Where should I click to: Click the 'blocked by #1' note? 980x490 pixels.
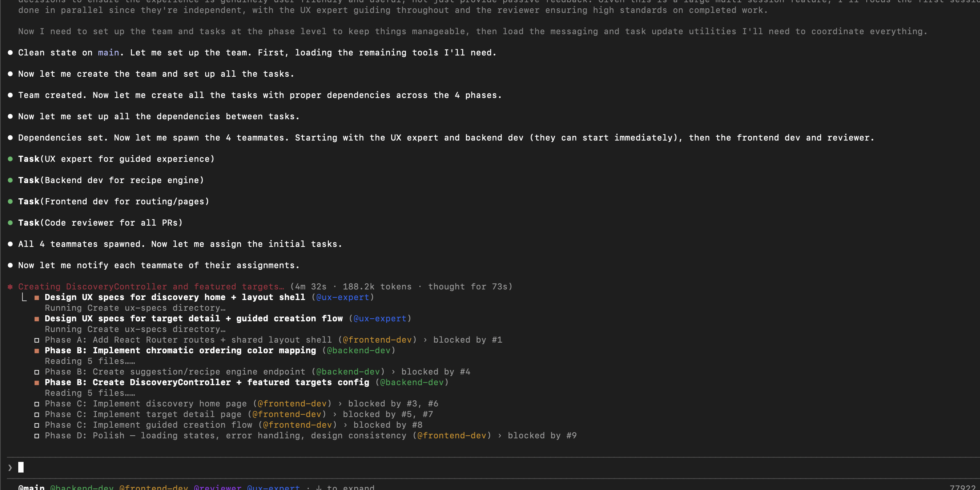coord(468,340)
